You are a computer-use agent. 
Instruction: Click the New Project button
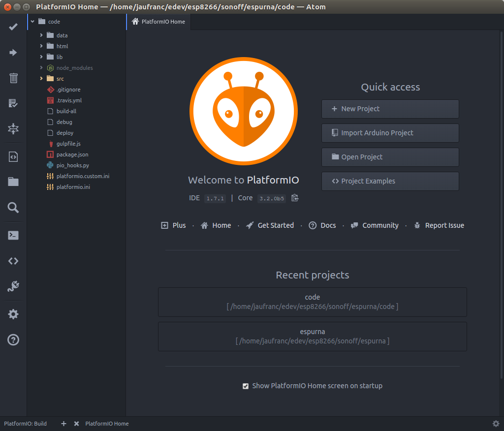pyautogui.click(x=390, y=109)
